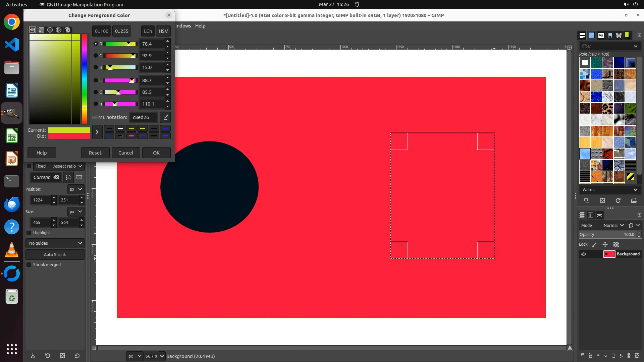Click the eyedropper pick-color icon beside HTML notation
The height and width of the screenshot is (362, 644).
[x=165, y=117]
